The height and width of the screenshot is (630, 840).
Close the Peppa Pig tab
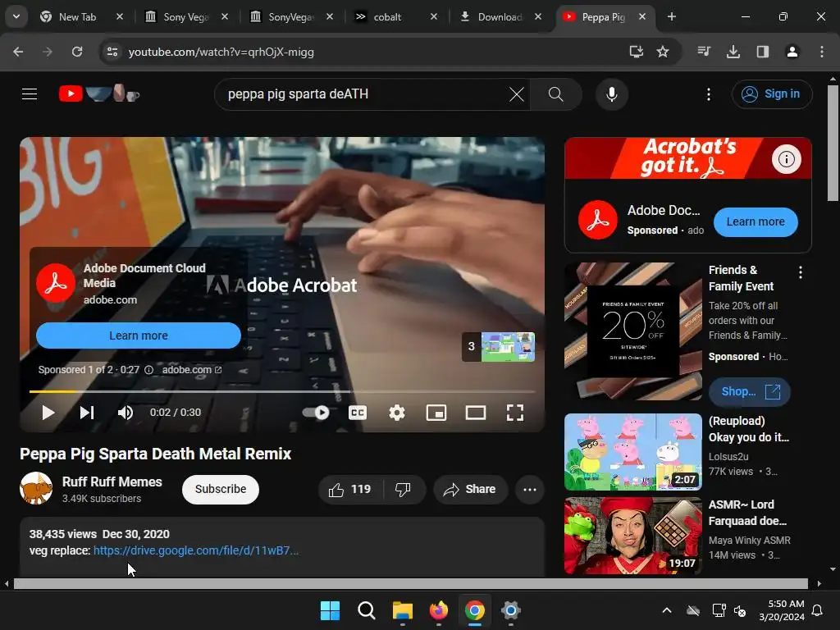(641, 17)
